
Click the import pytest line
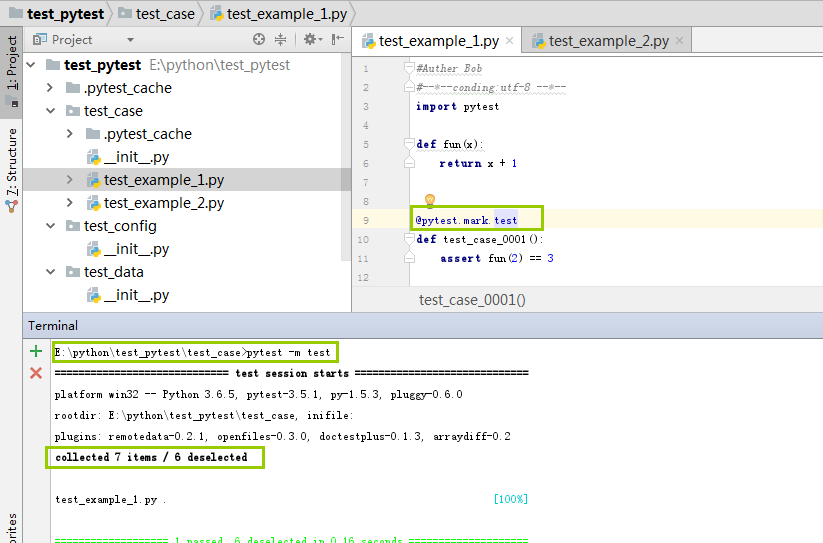click(x=457, y=107)
